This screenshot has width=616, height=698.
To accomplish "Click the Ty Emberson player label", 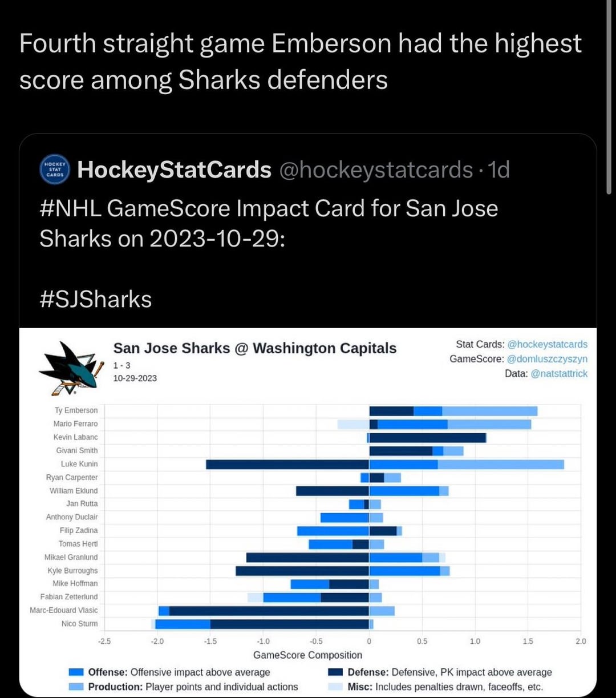I will 76,410.
